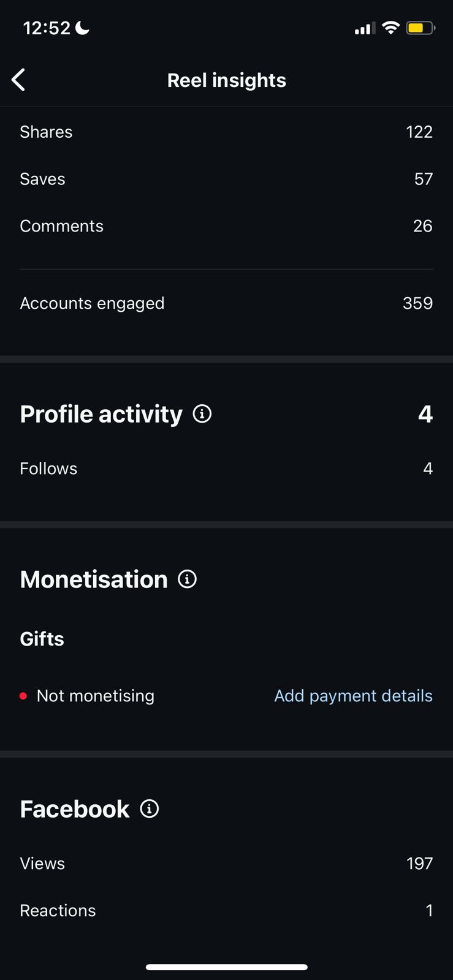Tap the Gifts heading
This screenshot has height=980, width=453.
(42, 639)
